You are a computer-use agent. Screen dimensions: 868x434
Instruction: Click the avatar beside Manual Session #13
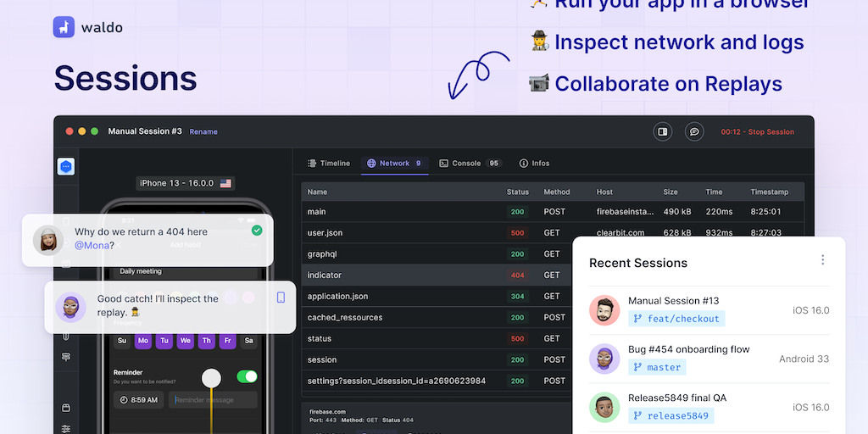coord(604,310)
